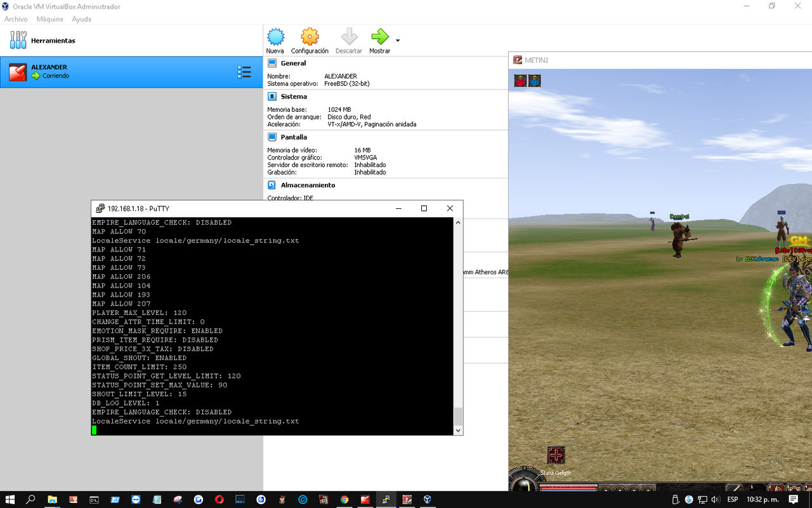Open Google Chrome from the taskbar

(x=344, y=500)
